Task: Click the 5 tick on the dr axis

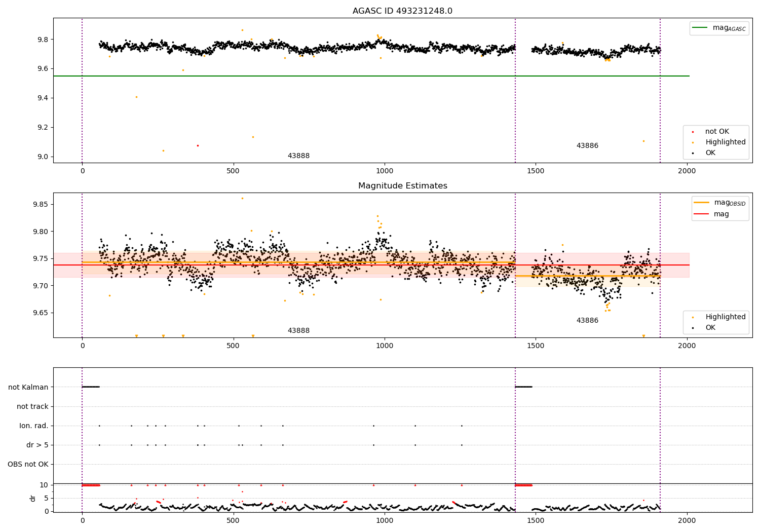Action: pyautogui.click(x=47, y=498)
